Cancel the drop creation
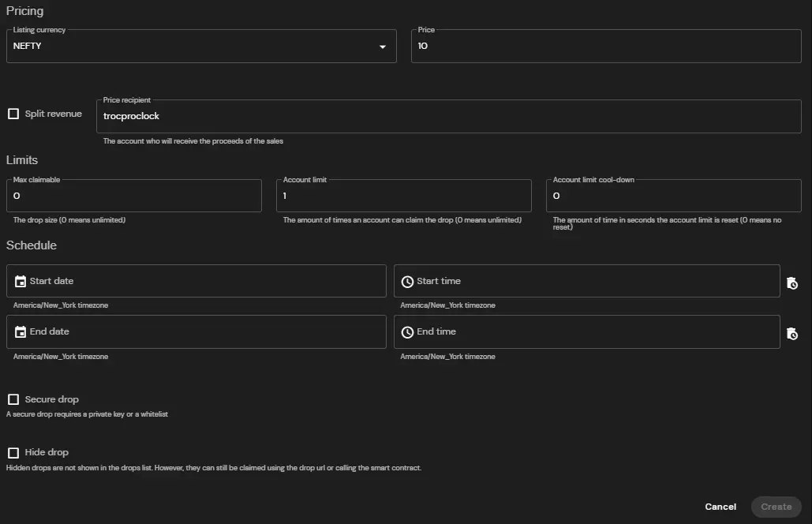Viewport: 812px width, 524px height. point(720,507)
